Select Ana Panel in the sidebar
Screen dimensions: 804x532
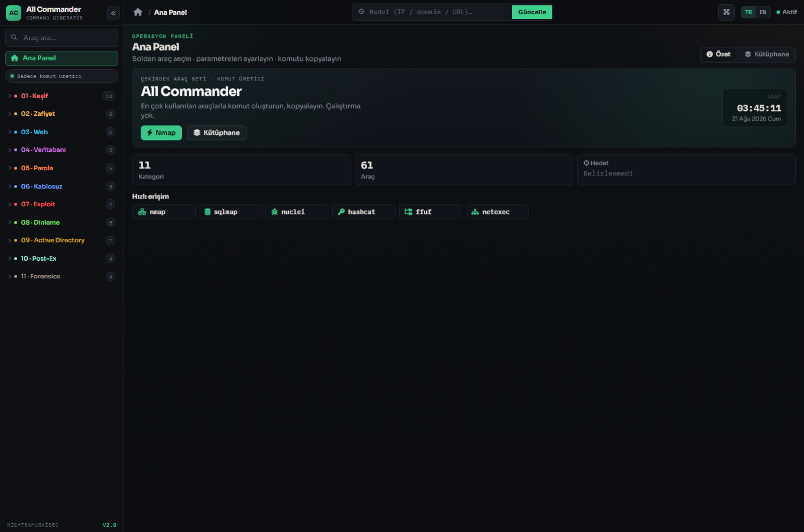pyautogui.click(x=61, y=58)
